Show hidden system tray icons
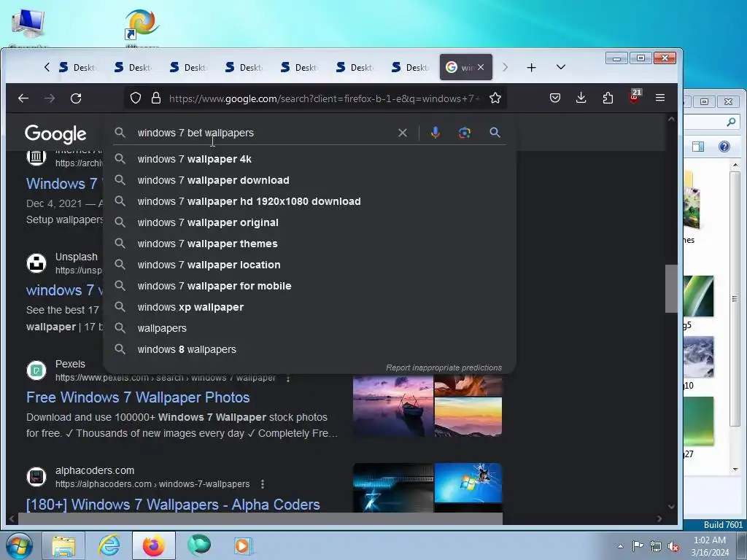Image resolution: width=747 pixels, height=560 pixels. pos(620,546)
